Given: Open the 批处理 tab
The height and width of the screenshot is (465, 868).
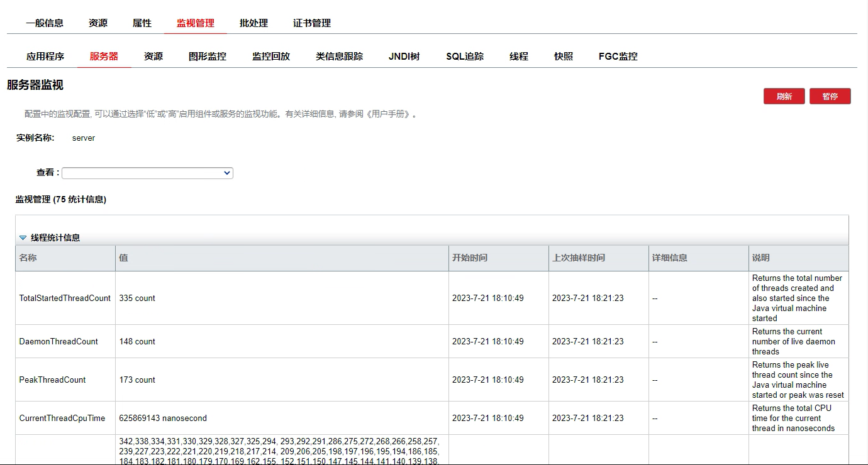Looking at the screenshot, I should coord(253,23).
